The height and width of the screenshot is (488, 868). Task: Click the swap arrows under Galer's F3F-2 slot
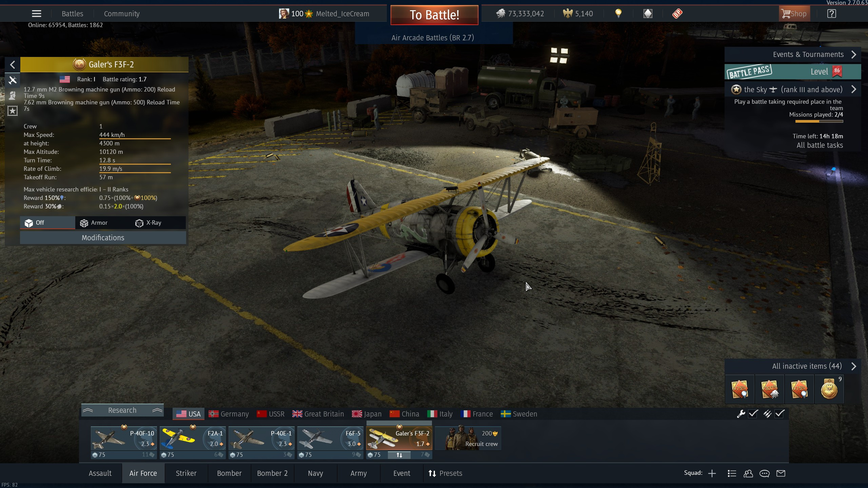coord(399,455)
